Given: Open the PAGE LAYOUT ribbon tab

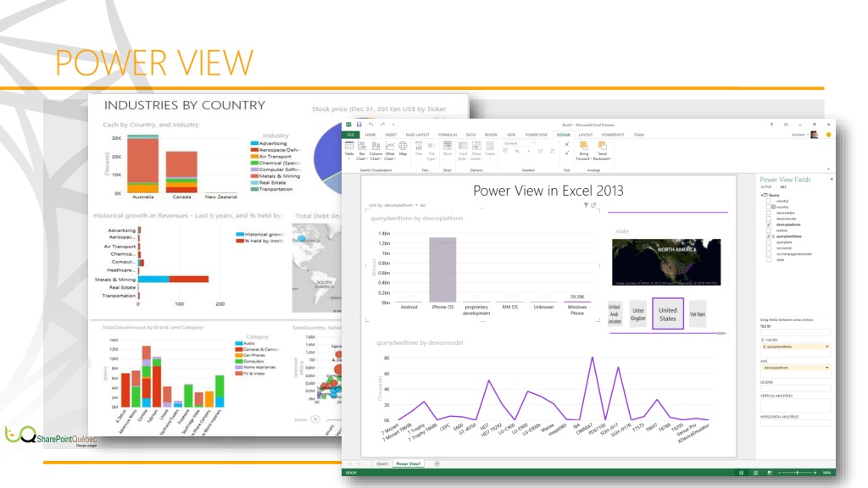Looking at the screenshot, I should [x=417, y=135].
